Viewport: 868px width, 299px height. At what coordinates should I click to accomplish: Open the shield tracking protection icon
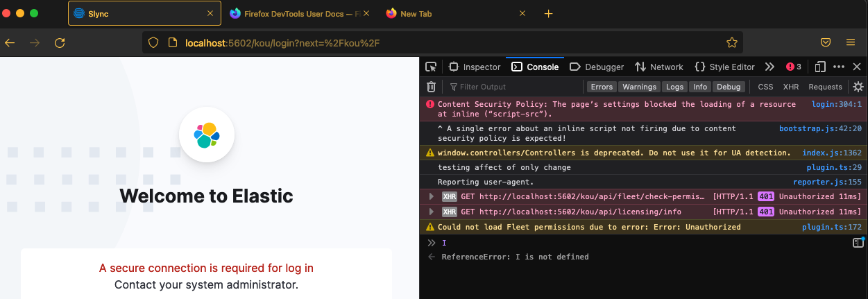(x=154, y=43)
